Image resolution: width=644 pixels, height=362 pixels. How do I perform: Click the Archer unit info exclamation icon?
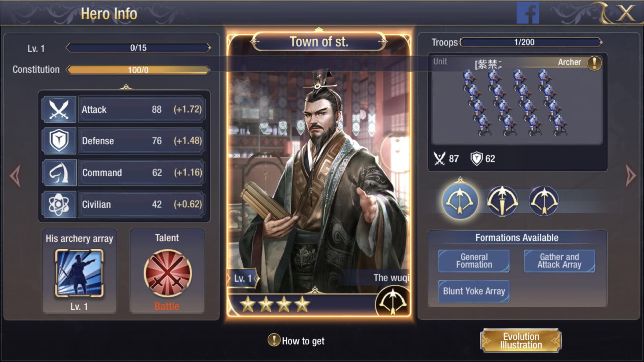pyautogui.click(x=594, y=63)
